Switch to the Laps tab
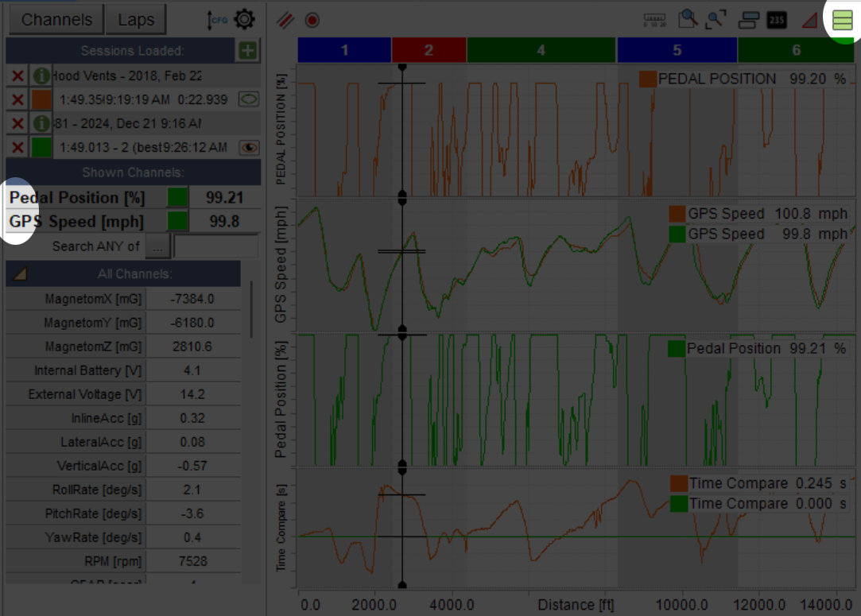 tap(136, 20)
